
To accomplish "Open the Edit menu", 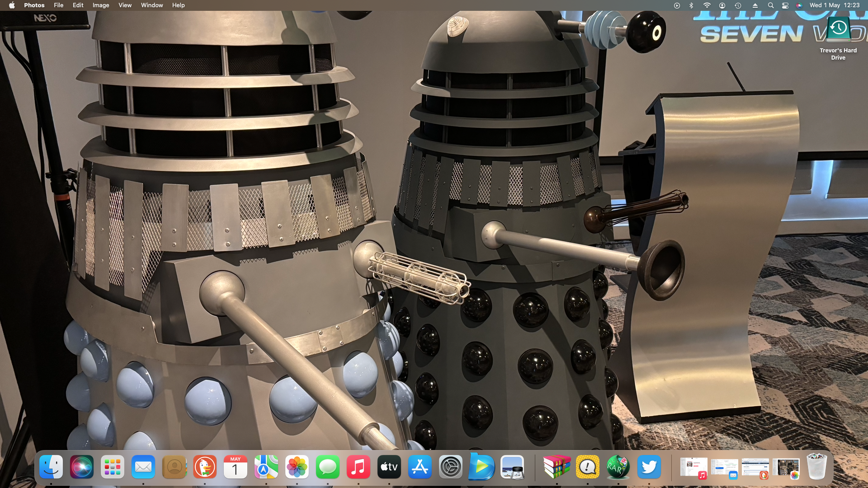I will [x=78, y=5].
